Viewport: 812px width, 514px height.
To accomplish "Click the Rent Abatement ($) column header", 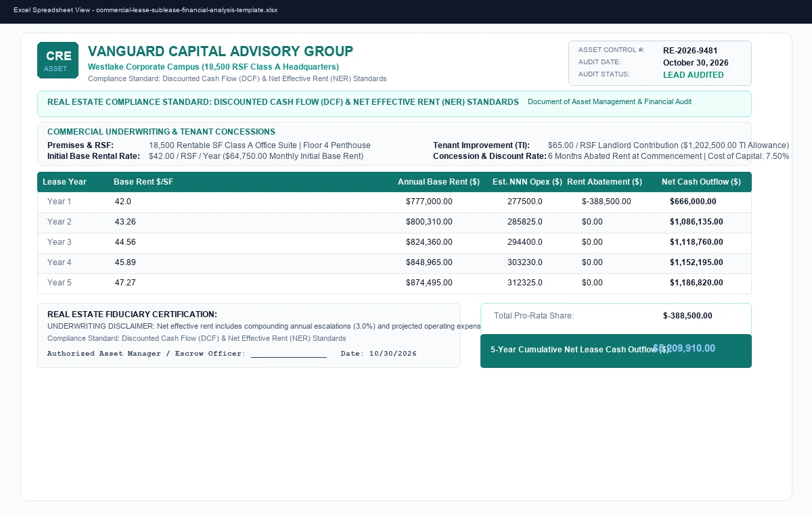I will 604,182.
